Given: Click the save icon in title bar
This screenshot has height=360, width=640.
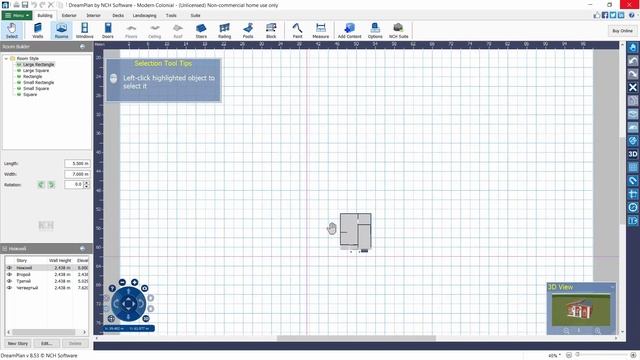Looking at the screenshot, I should tap(24, 5).
